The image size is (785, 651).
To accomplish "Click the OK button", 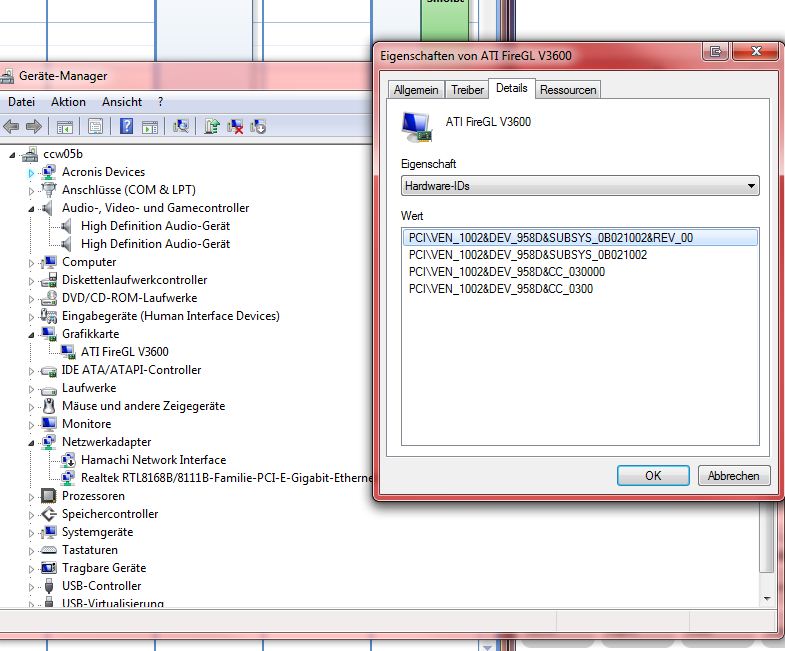I will pyautogui.click(x=653, y=476).
